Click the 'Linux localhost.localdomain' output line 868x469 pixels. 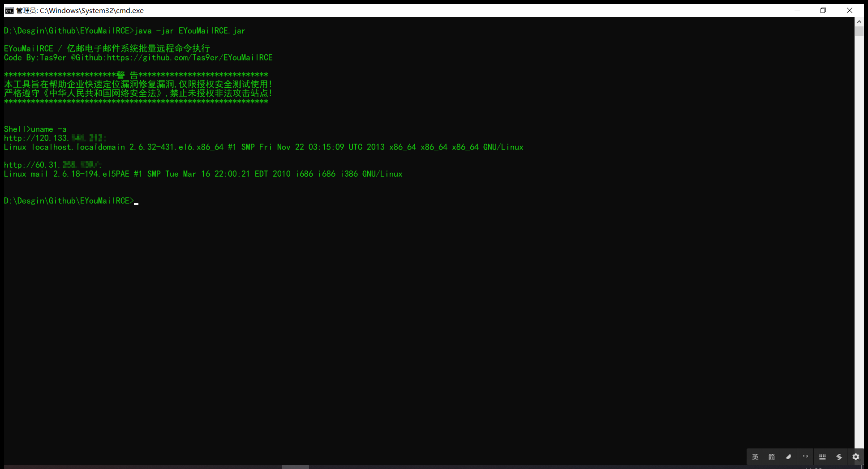pyautogui.click(x=263, y=147)
